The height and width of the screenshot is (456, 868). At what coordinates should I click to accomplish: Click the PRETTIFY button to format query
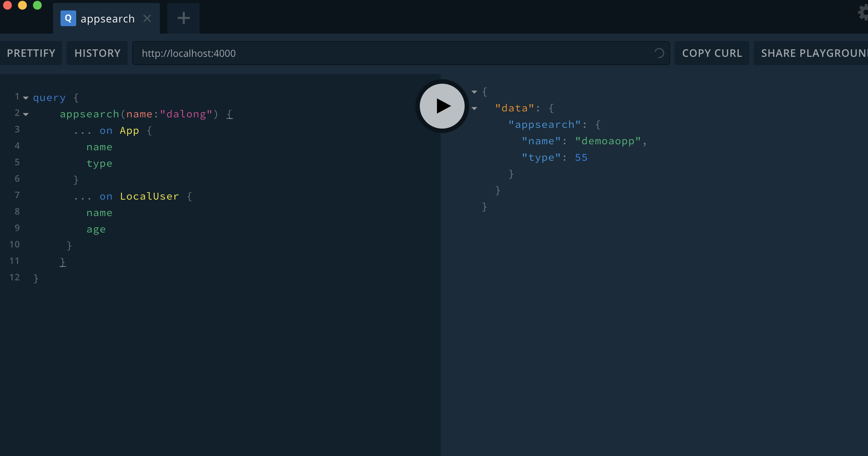point(31,53)
